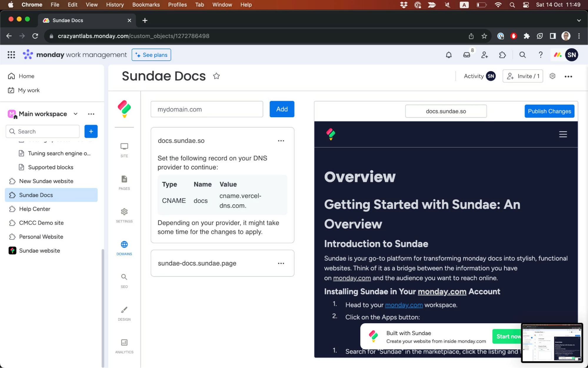
Task: Open the apps puzzle icon in monday header
Action: tap(502, 55)
